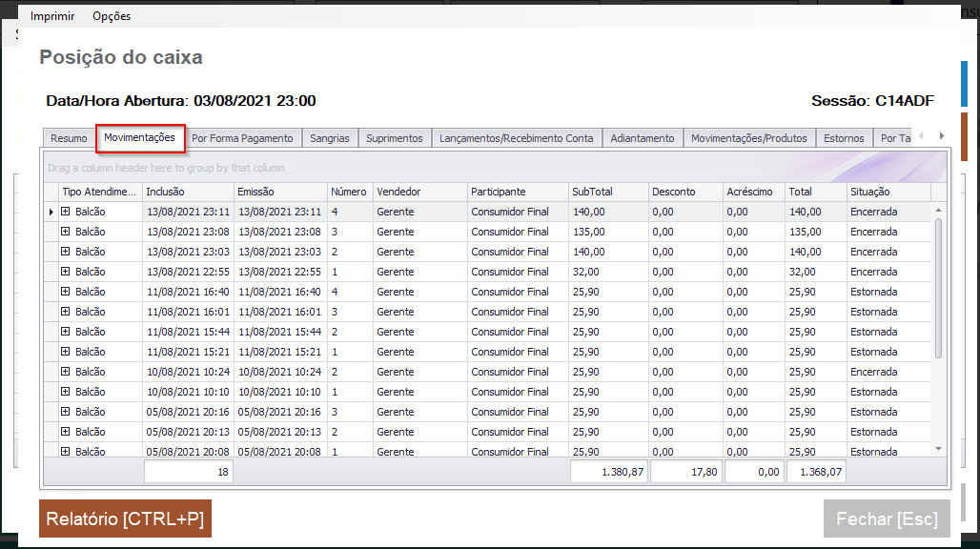Click the scrollbar down arrow of the grid

(x=938, y=449)
